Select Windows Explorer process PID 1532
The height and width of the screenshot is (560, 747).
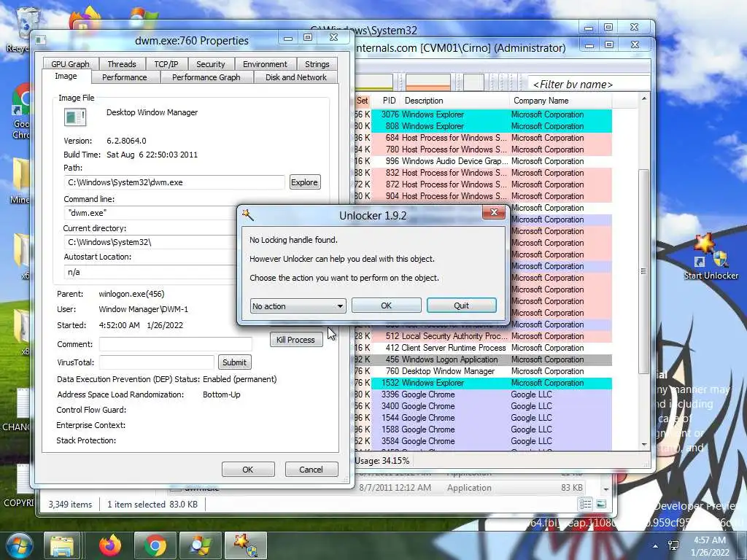[x=484, y=383]
